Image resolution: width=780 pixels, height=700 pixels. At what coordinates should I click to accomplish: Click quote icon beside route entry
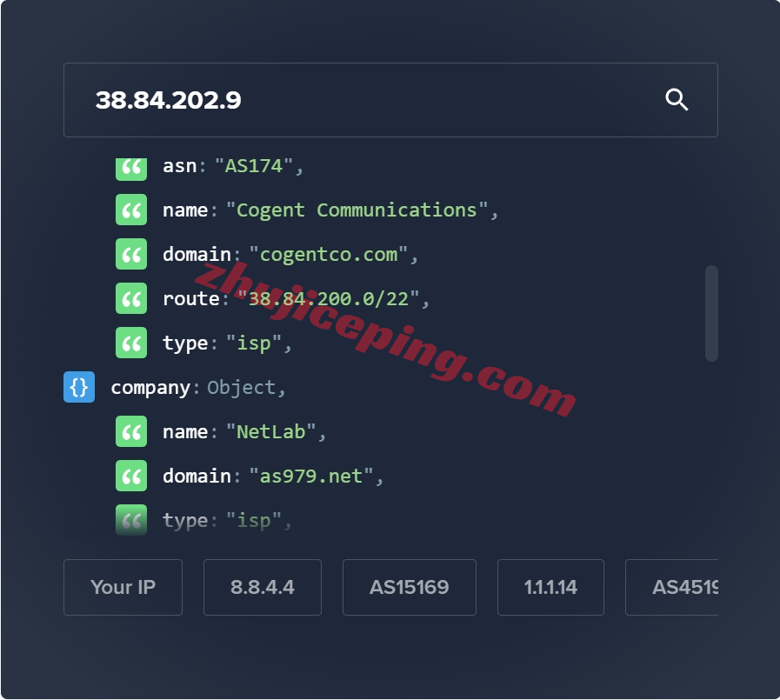(131, 298)
